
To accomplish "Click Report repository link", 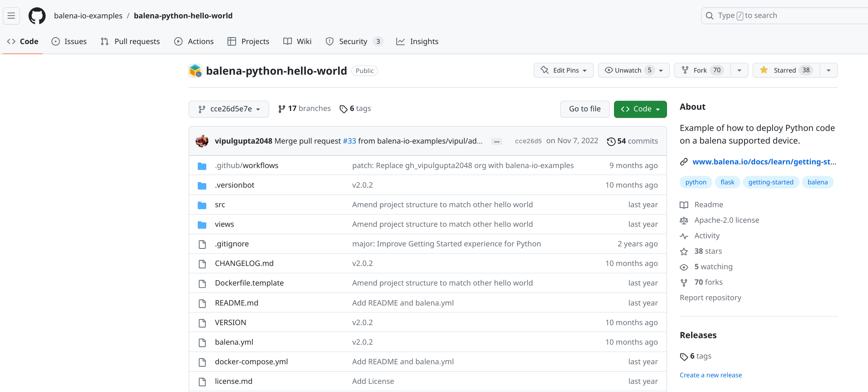I will coord(710,298).
